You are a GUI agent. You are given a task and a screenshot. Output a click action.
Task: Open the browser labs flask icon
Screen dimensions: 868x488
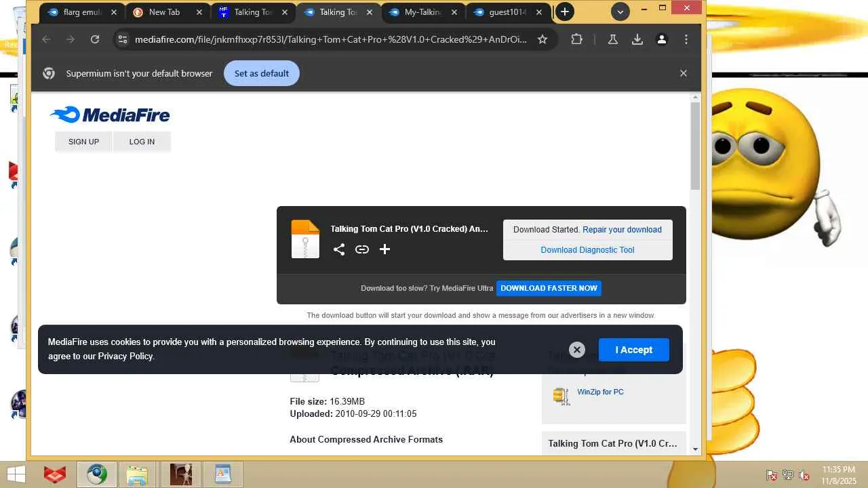pos(613,39)
